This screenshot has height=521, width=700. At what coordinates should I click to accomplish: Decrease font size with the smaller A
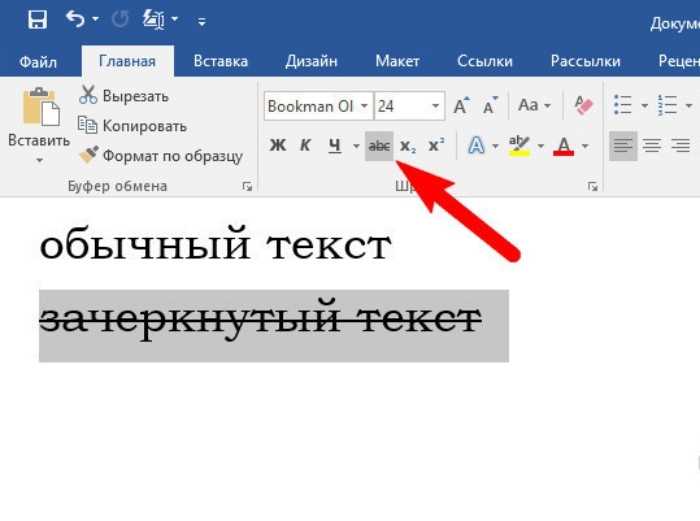pyautogui.click(x=491, y=106)
